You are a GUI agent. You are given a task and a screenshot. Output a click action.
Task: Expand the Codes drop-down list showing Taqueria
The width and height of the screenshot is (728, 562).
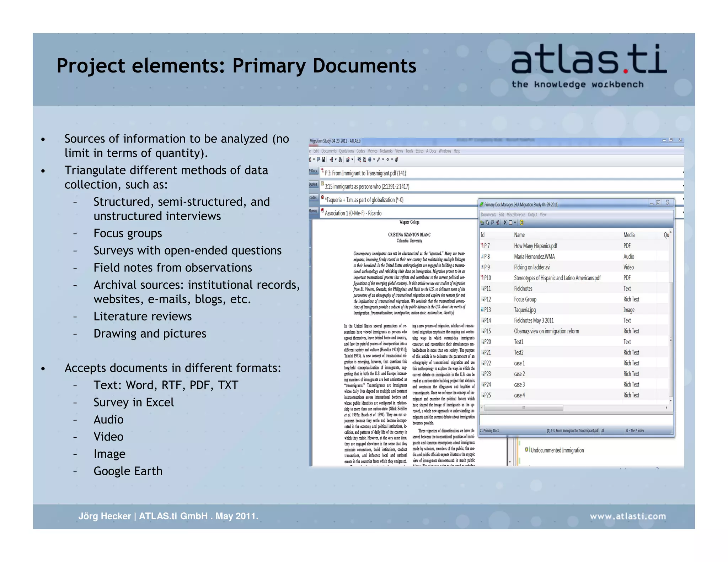coord(683,200)
